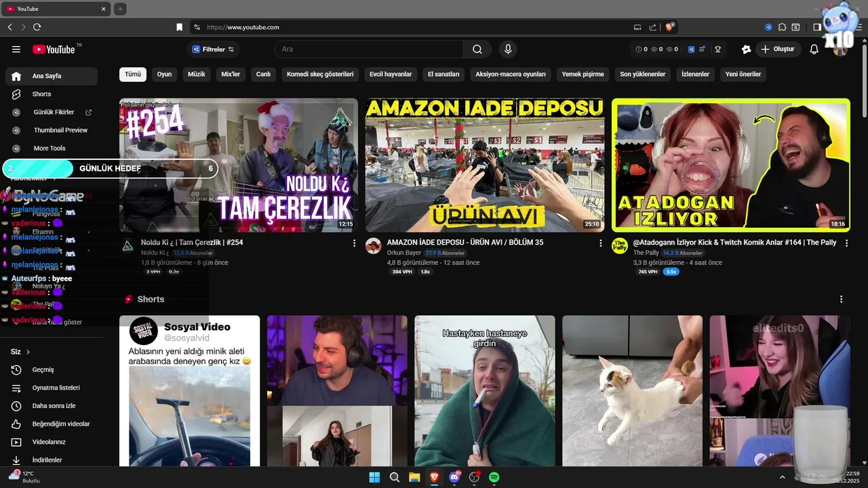Image resolution: width=868 pixels, height=488 pixels.
Task: Click the sparkle icon beside Oluştur
Action: coord(747,49)
